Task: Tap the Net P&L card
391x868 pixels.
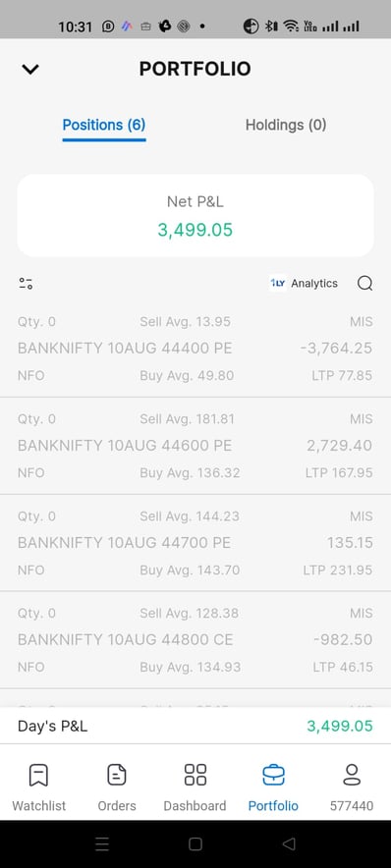Action: pos(195,216)
